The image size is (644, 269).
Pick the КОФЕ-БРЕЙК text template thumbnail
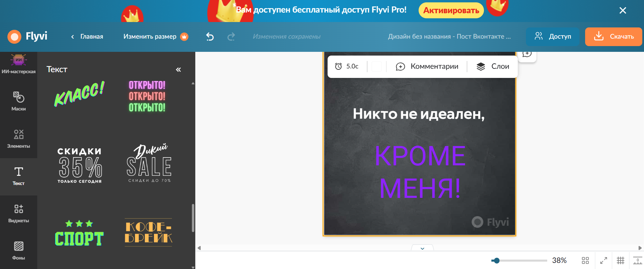148,232
